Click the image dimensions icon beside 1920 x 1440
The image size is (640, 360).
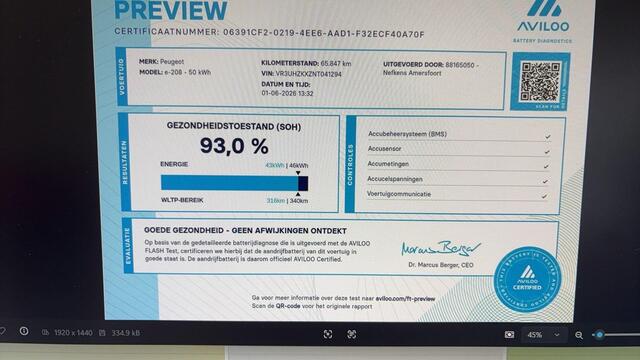click(x=45, y=333)
